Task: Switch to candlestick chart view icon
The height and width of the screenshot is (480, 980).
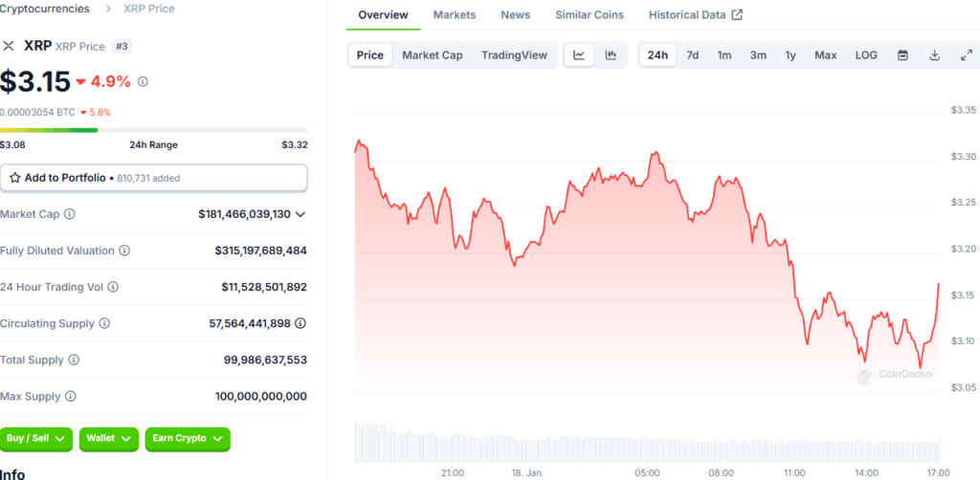Action: (x=611, y=55)
